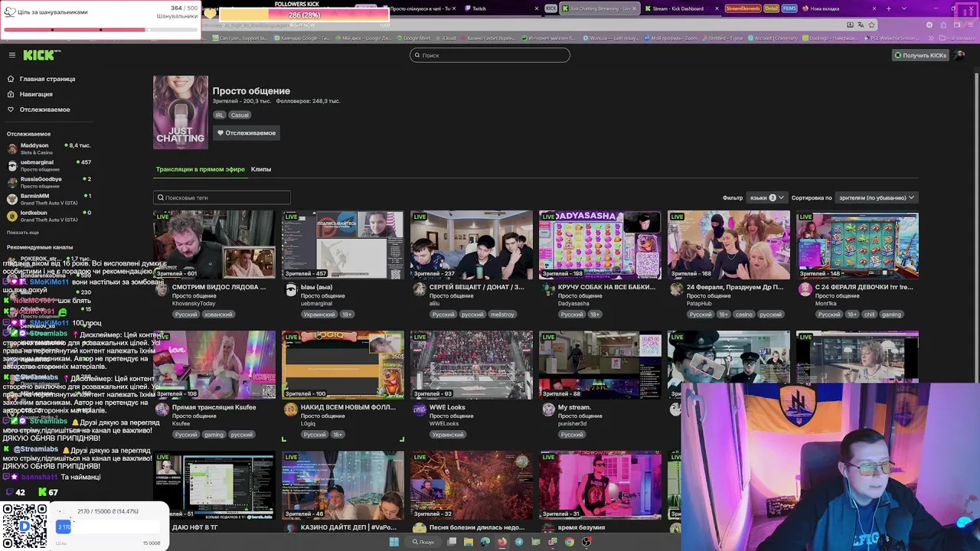
Task: Select Трансляции в прямом эфире tab
Action: (201, 169)
